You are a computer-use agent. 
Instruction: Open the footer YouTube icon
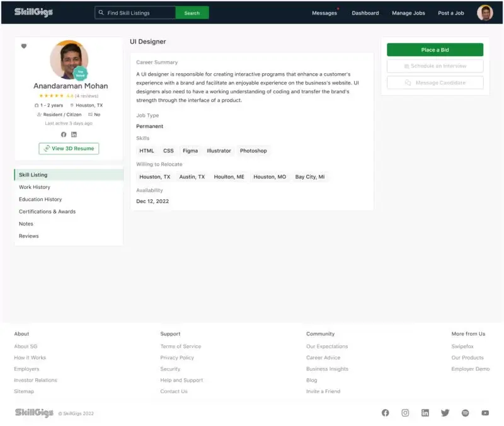point(485,413)
